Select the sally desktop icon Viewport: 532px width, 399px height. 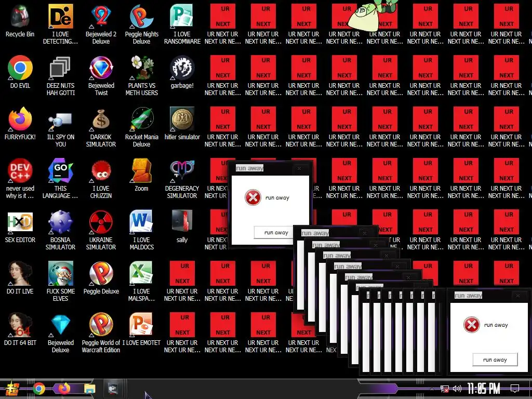(x=182, y=221)
